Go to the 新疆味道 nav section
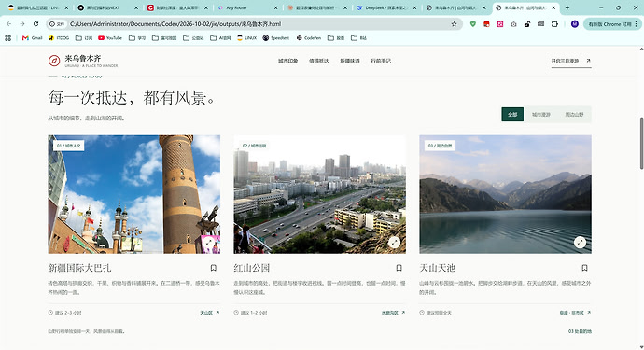This screenshot has height=350, width=644. pyautogui.click(x=349, y=61)
